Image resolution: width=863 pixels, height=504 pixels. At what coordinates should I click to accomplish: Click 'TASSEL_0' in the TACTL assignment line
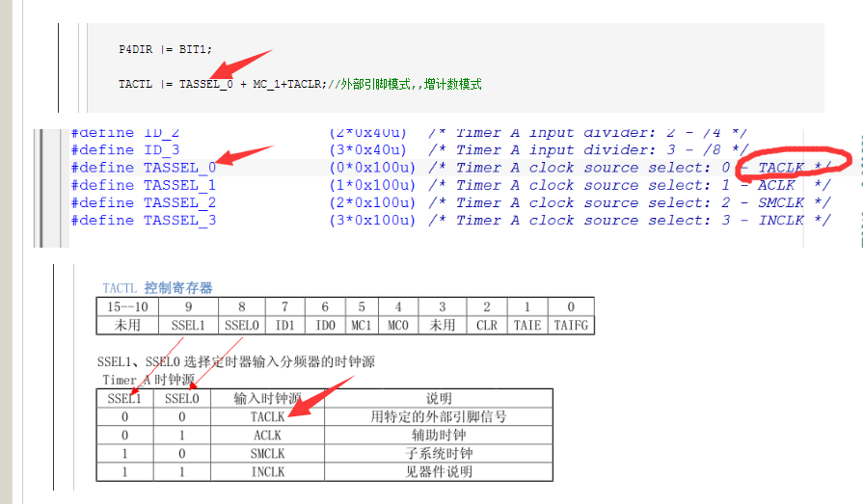205,84
